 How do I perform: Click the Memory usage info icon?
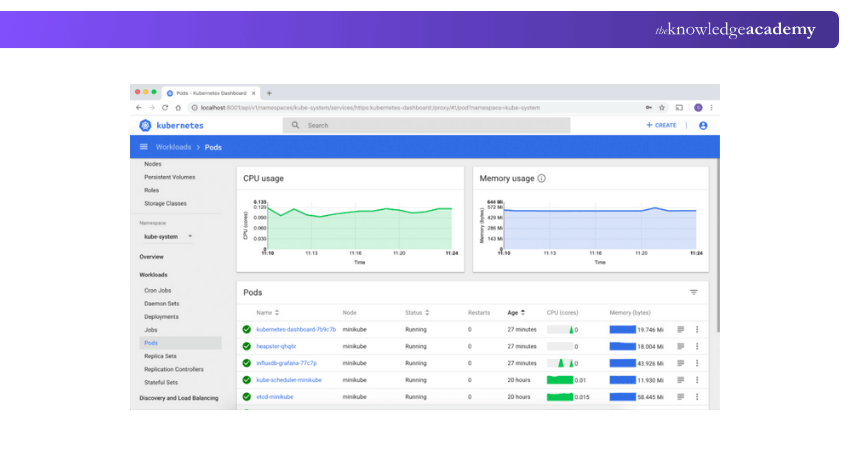[542, 178]
